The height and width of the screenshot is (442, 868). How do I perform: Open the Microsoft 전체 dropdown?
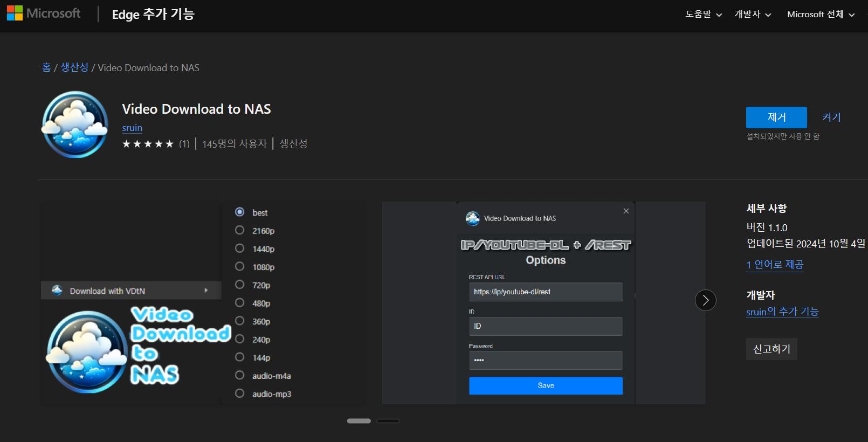coord(821,15)
